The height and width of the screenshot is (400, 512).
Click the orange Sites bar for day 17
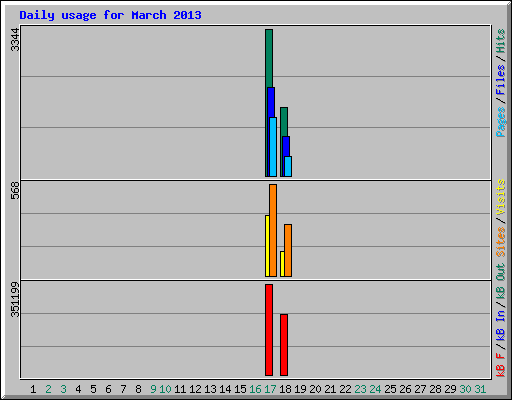273,230
